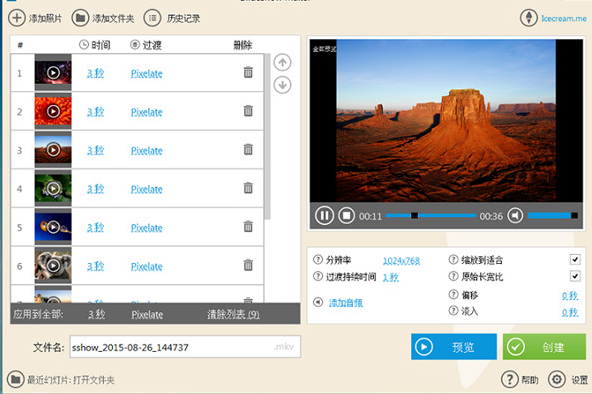Stop the preview playback
592x394 pixels.
pyautogui.click(x=346, y=215)
